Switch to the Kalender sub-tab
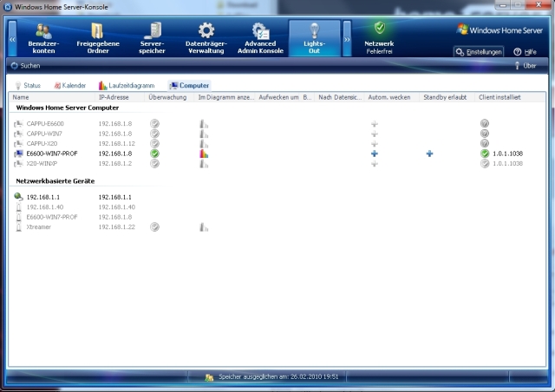Image resolution: width=555 pixels, height=392 pixels. (x=70, y=85)
